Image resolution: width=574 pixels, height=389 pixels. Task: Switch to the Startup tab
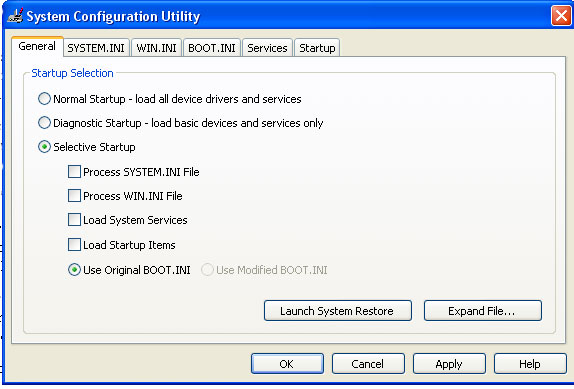coord(317,48)
